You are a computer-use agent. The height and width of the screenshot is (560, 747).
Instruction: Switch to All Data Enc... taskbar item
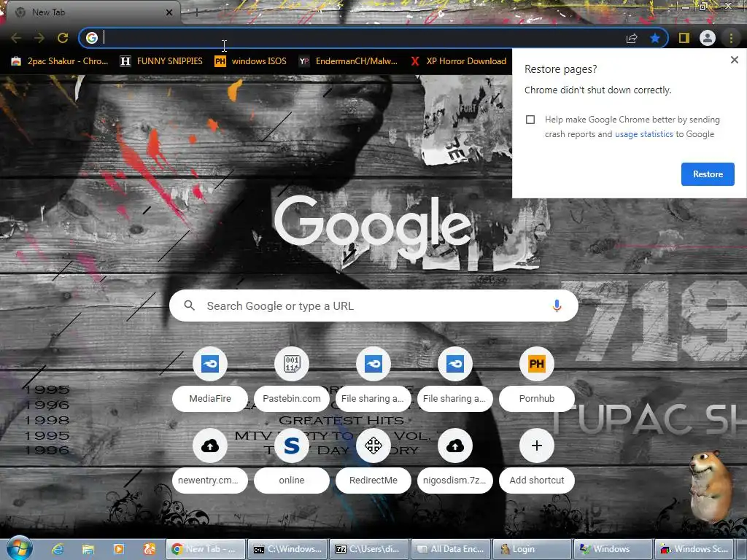click(x=451, y=549)
